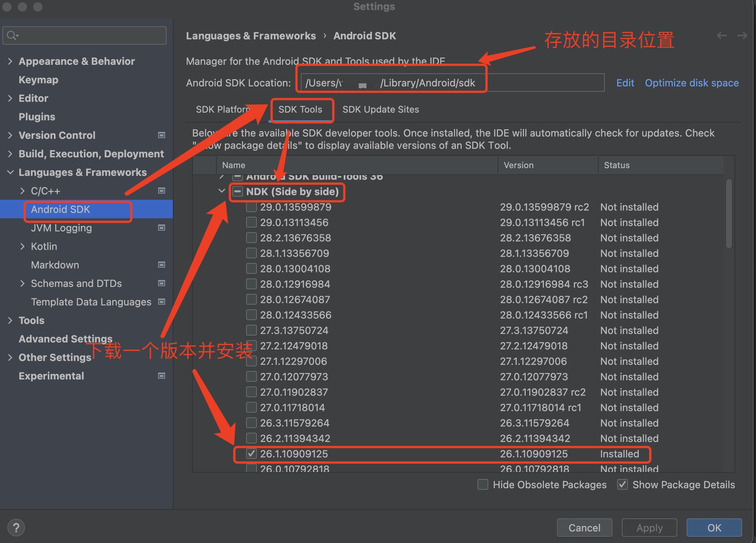Click project-level icon beside Schemas and DTDs
This screenshot has width=756, height=543.
point(162,283)
